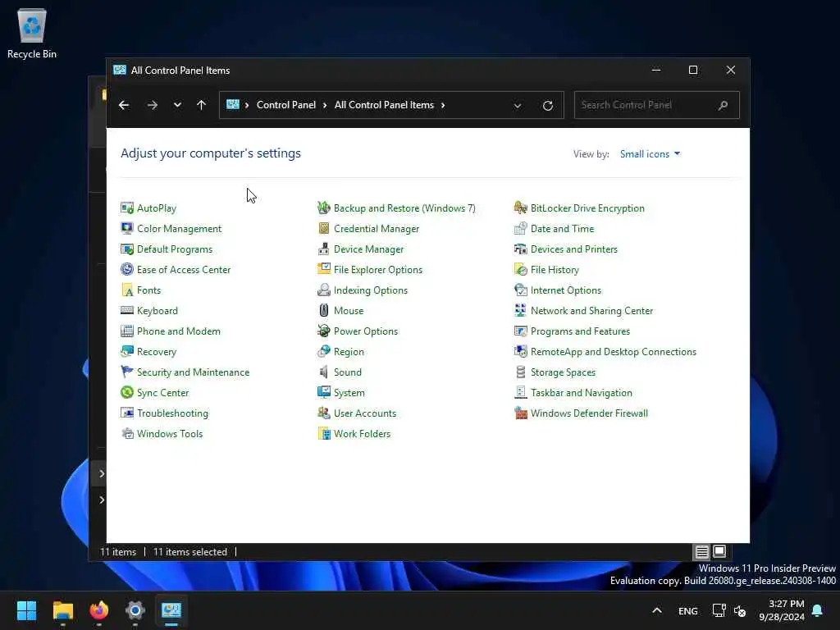Open the Internet Options link

566,290
